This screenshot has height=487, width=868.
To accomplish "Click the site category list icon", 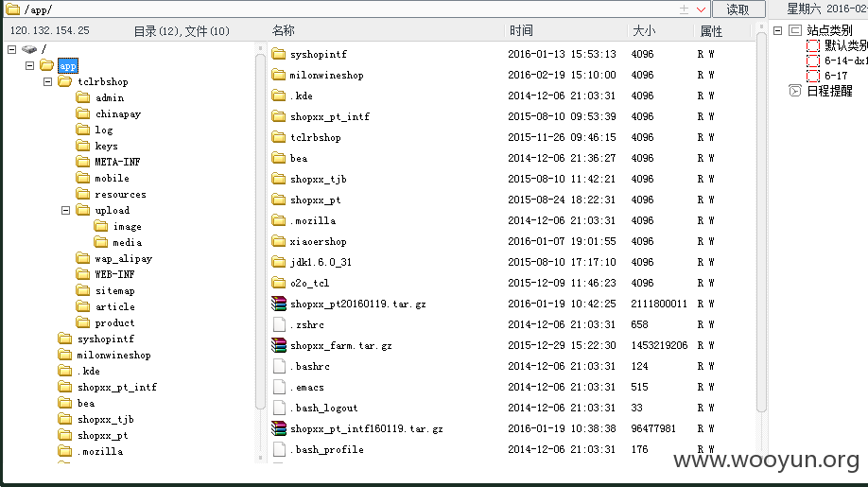I will tap(795, 30).
